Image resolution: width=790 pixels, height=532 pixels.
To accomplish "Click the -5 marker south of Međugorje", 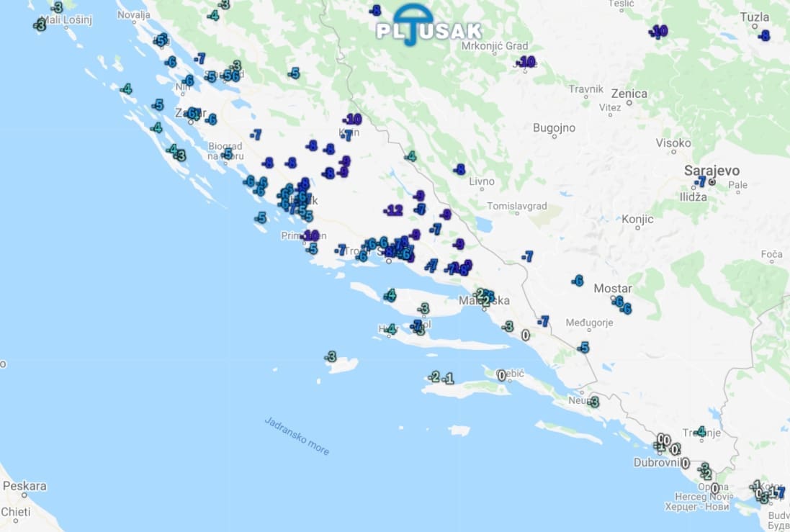I will click(x=583, y=348).
